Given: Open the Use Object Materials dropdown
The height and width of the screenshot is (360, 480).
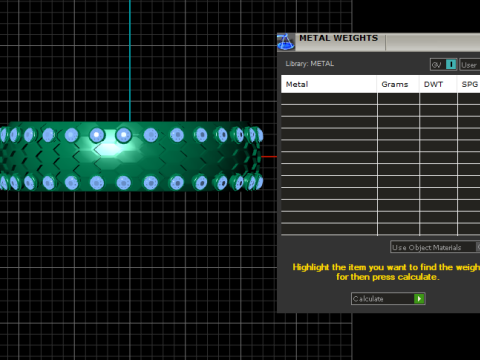Looking at the screenshot, I should (435, 247).
